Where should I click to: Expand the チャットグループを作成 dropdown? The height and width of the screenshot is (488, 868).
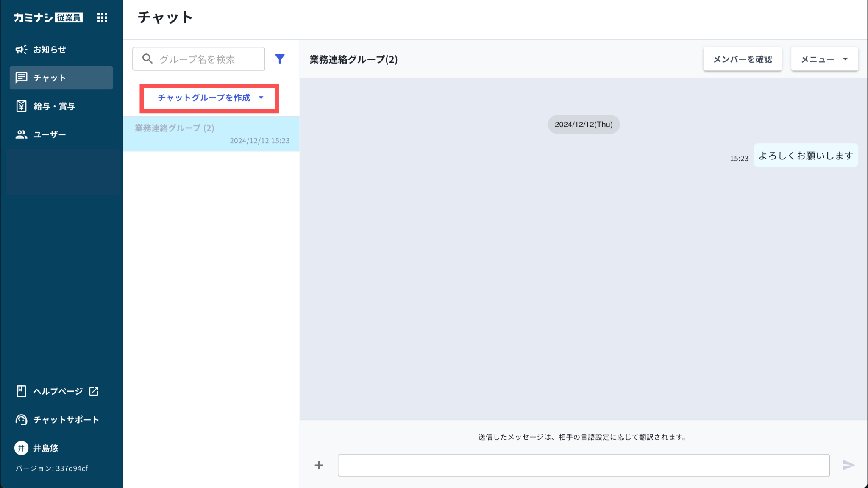coord(204,98)
